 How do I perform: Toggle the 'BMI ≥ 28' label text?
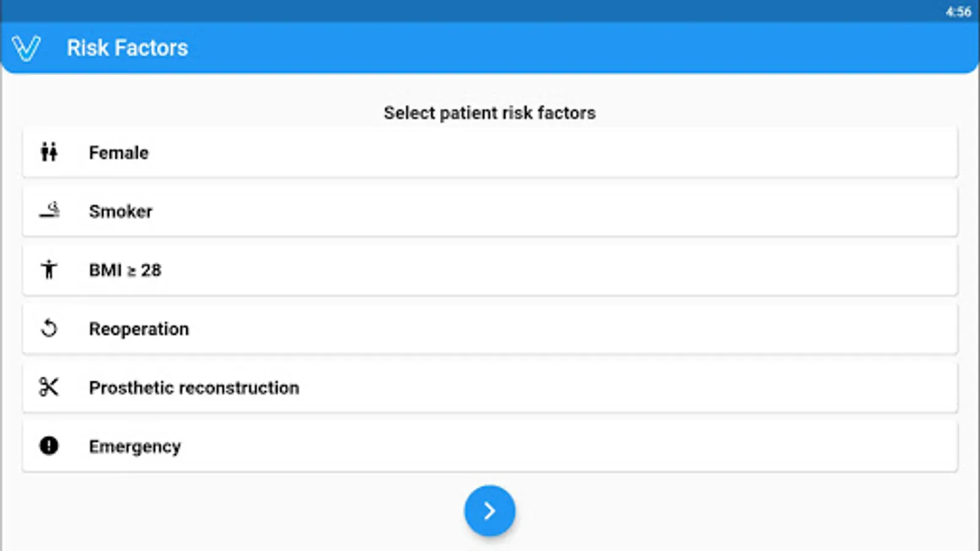coord(125,270)
